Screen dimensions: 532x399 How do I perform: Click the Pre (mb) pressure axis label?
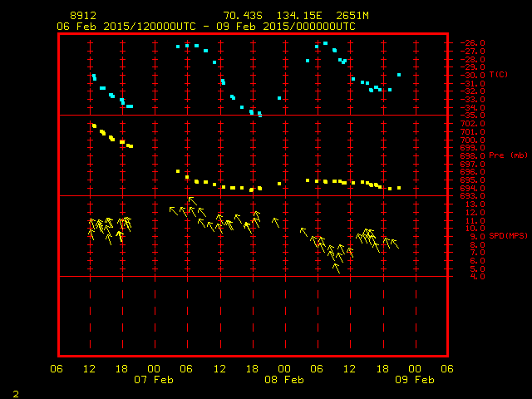click(x=509, y=155)
